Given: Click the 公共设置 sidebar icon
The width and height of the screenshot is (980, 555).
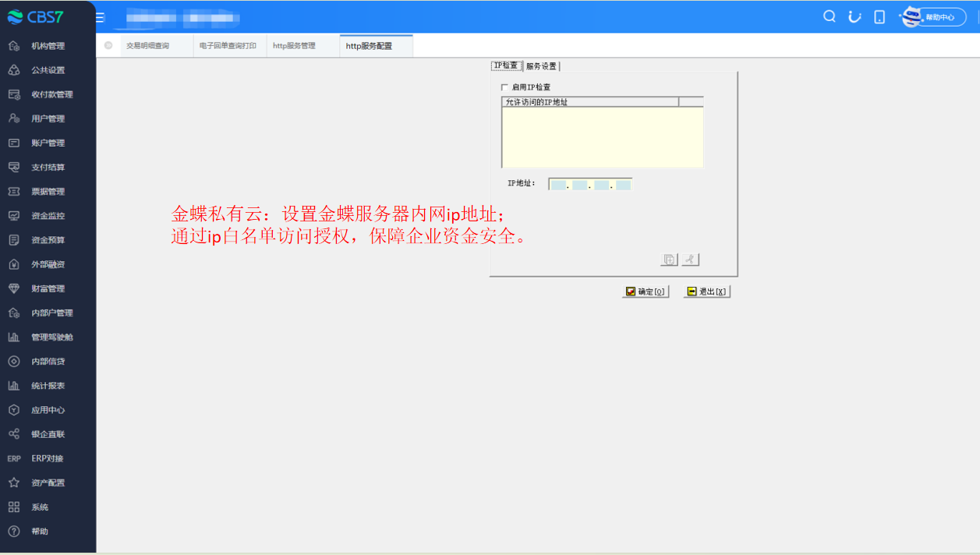Looking at the screenshot, I should click(14, 70).
